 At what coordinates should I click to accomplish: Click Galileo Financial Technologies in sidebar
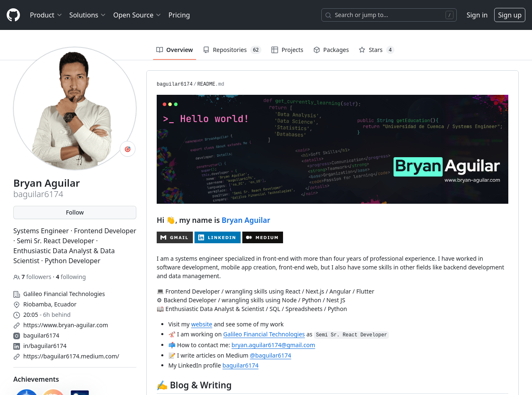pyautogui.click(x=64, y=294)
